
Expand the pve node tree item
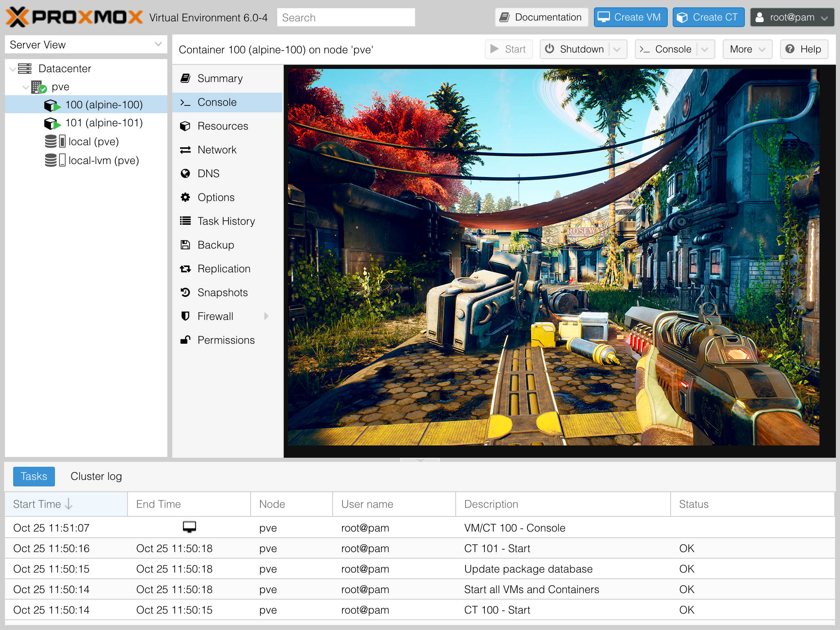coord(25,87)
